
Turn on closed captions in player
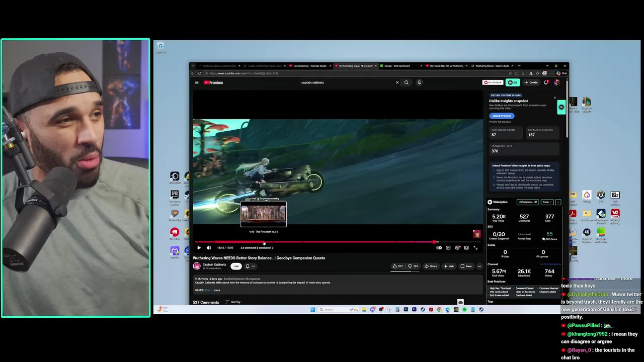[x=448, y=247]
